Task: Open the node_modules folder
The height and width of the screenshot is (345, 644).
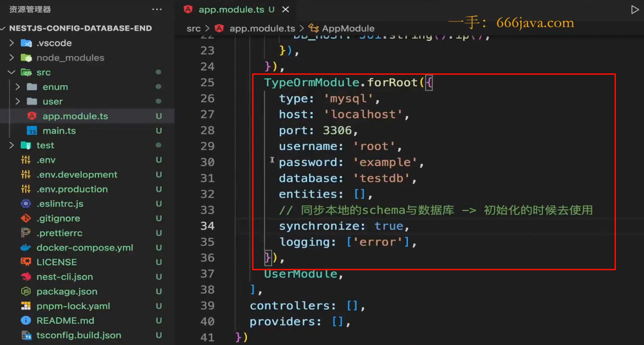Action: (x=70, y=58)
